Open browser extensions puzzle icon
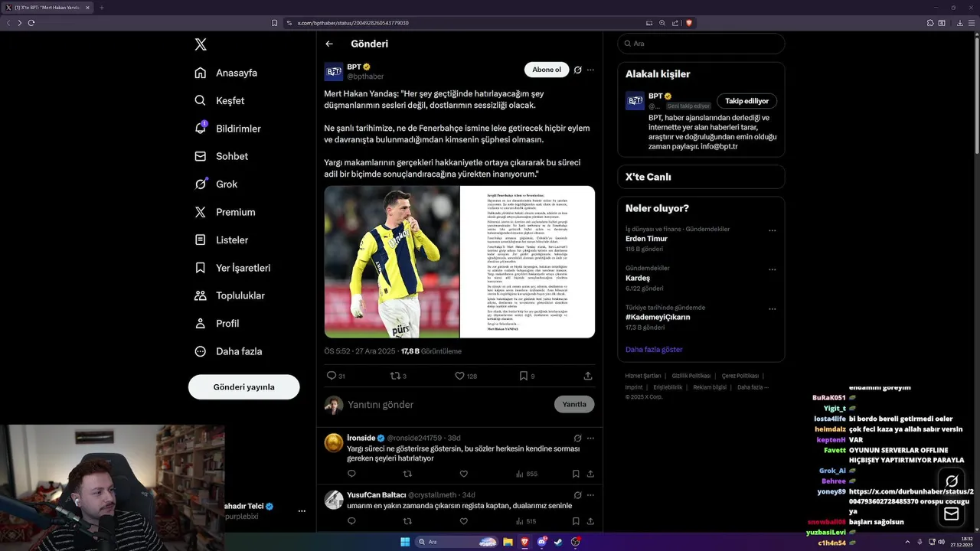The image size is (980, 551). pyautogui.click(x=930, y=23)
